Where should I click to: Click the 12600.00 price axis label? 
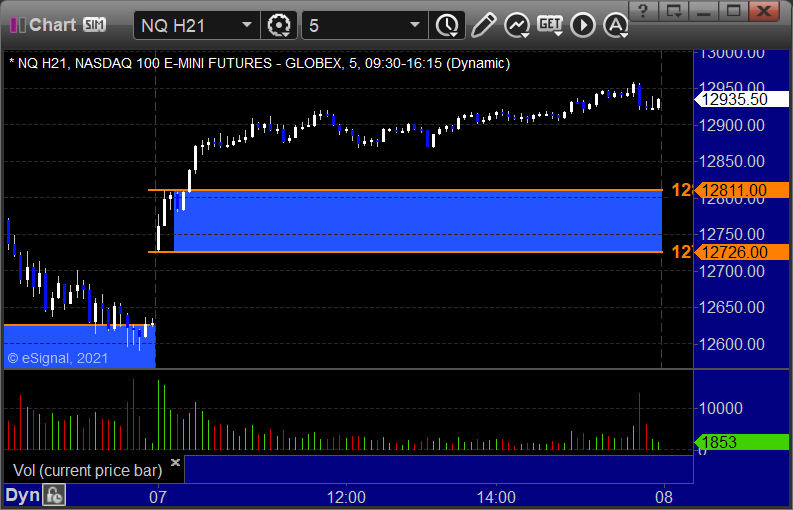point(732,344)
